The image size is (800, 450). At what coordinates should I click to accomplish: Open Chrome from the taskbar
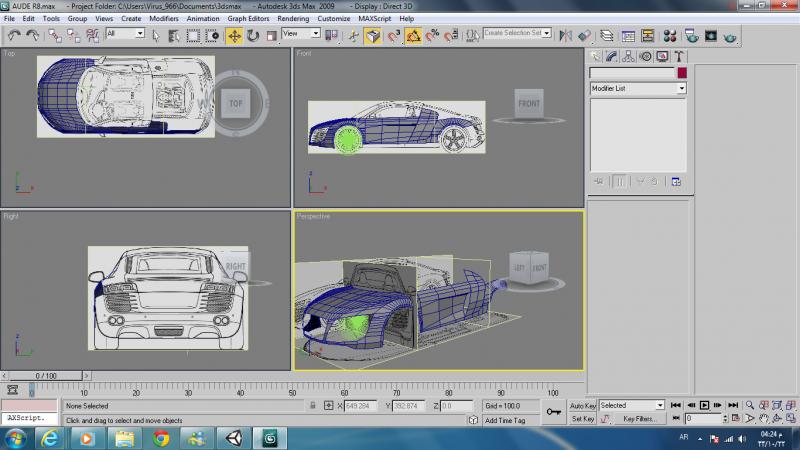click(x=161, y=438)
